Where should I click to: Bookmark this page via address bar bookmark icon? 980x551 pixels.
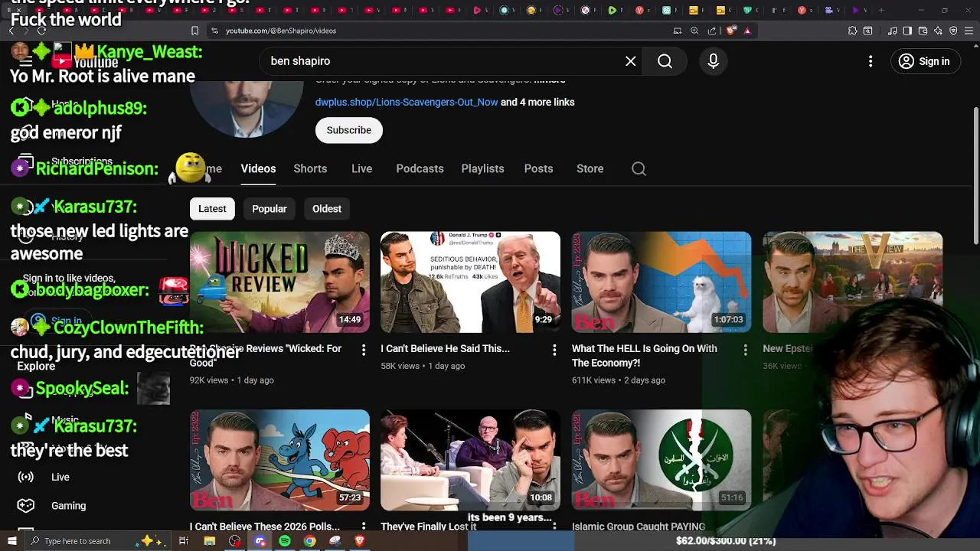[194, 31]
